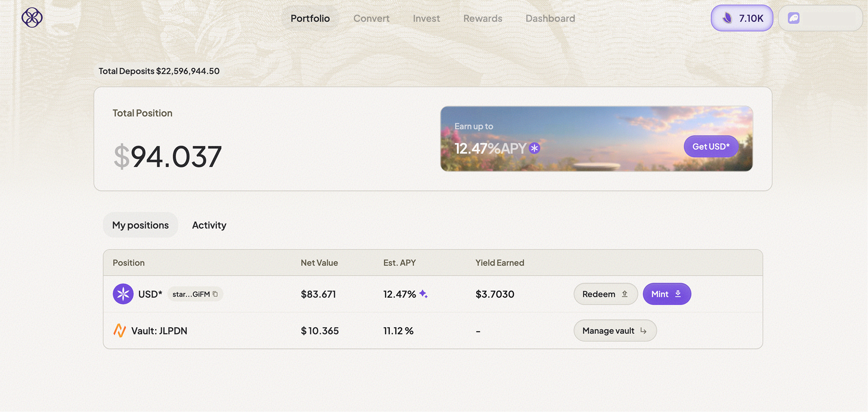Screen dimensions: 868x412
Task: Navigate to Rewards
Action: tap(482, 18)
